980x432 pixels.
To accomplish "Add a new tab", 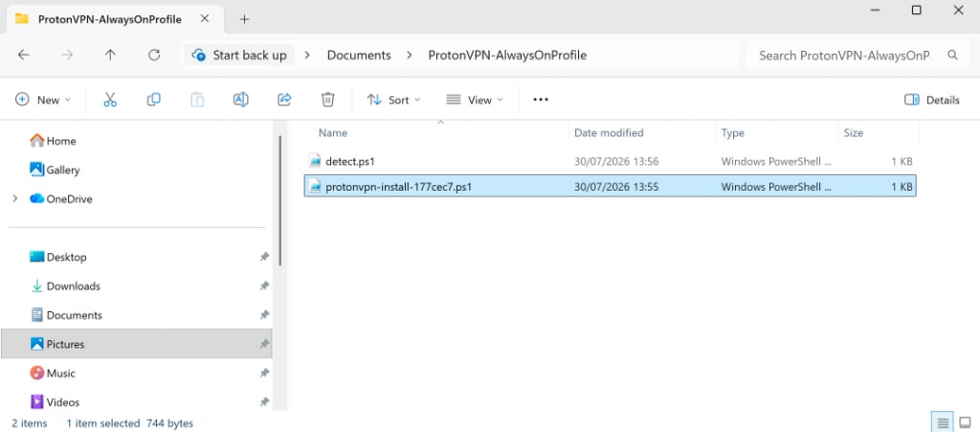I will [244, 19].
